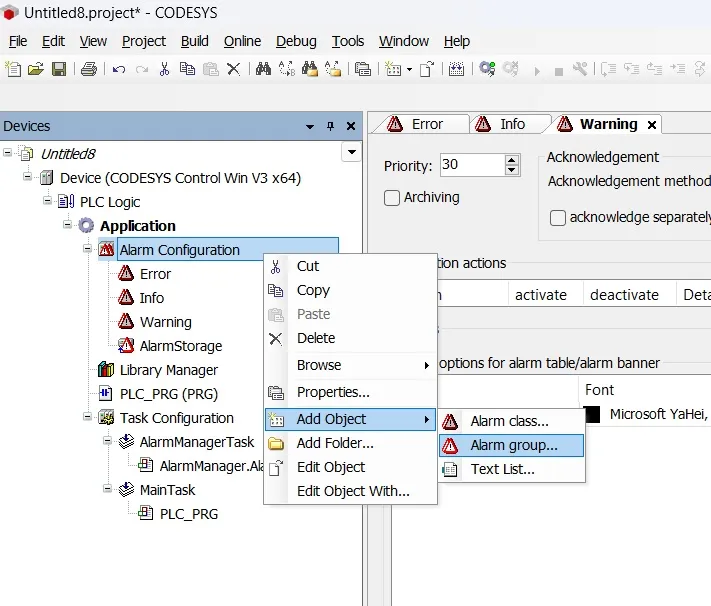
Task: Click the Replace A-to-B toolbar icon
Action: (x=287, y=69)
